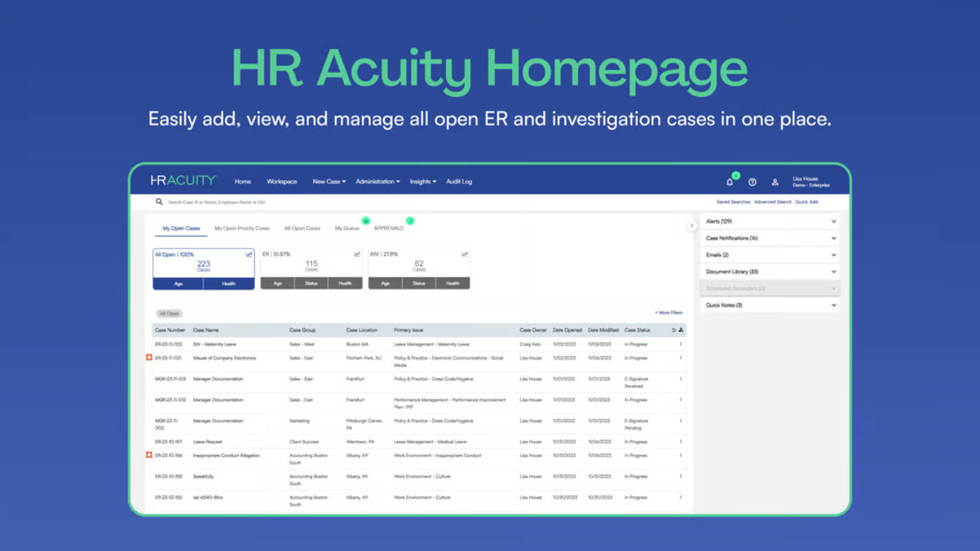
Task: Open the user profile icon
Action: [x=775, y=182]
